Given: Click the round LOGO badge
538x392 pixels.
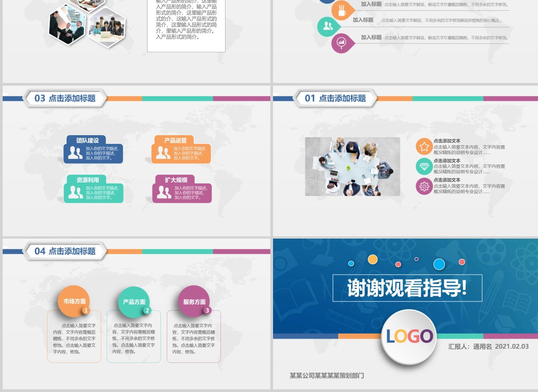Looking at the screenshot, I should [x=410, y=336].
